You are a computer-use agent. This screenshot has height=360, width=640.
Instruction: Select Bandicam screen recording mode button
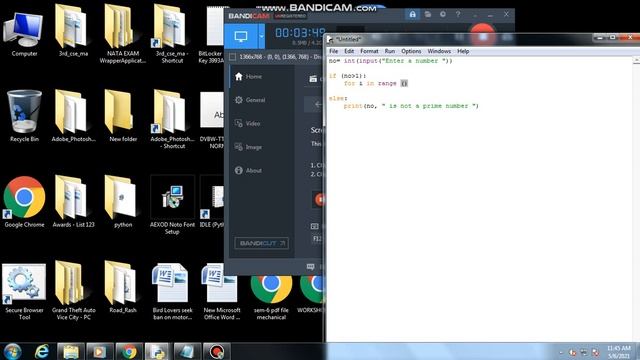click(x=240, y=36)
